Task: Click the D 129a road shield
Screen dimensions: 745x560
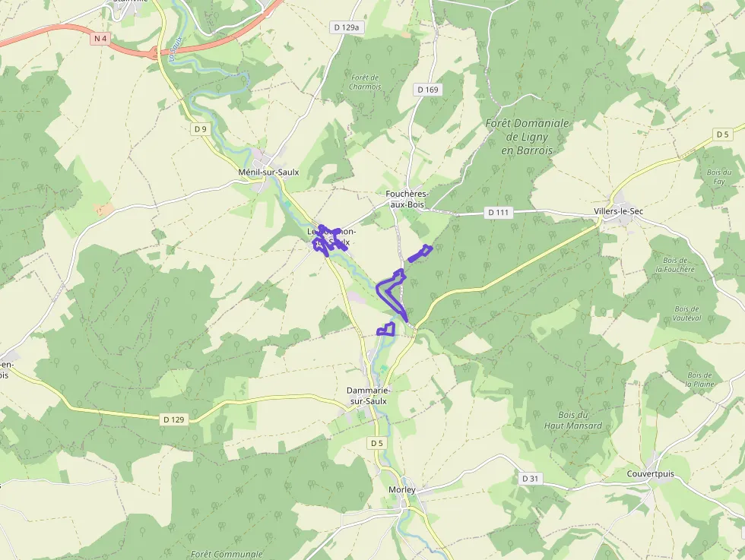Action: 347,27
